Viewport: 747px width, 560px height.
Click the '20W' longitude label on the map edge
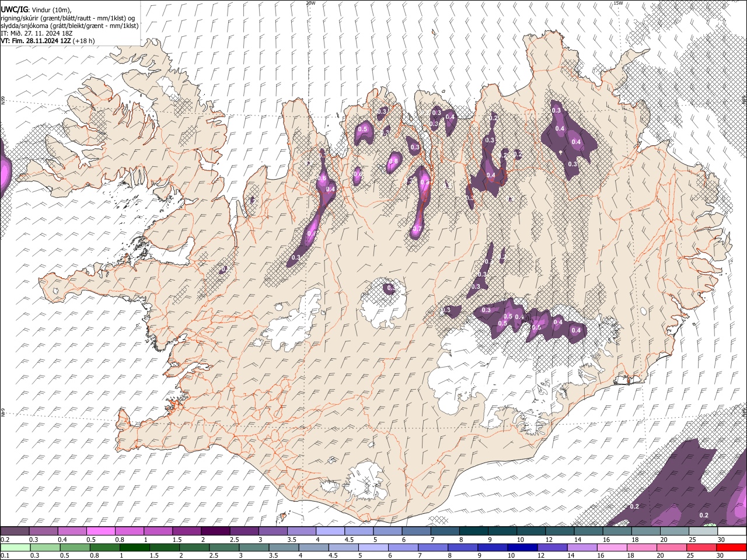(x=310, y=3)
